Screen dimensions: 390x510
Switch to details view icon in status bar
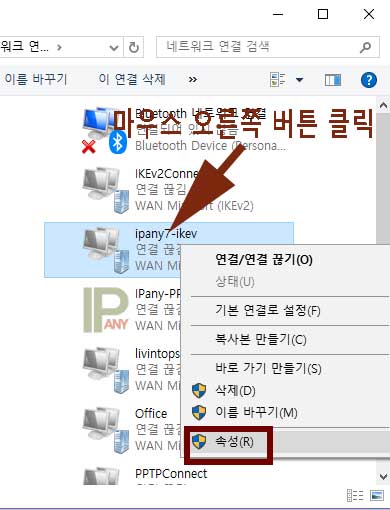click(355, 495)
